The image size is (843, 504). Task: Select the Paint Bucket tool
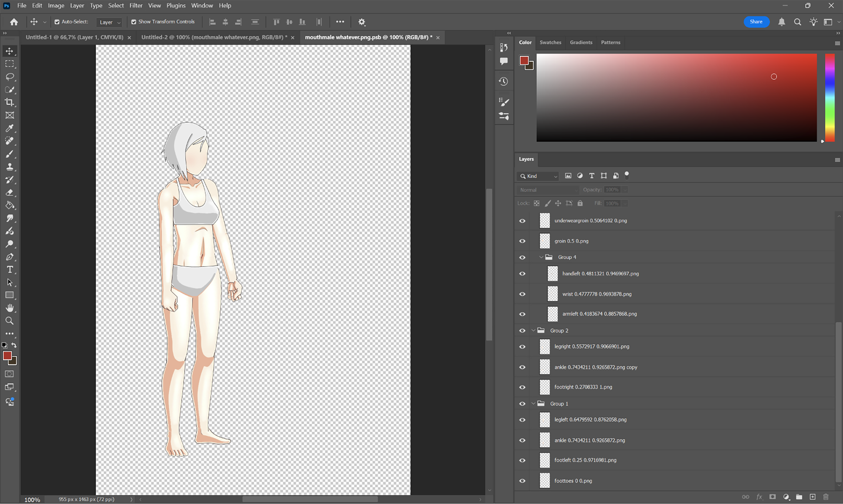click(x=9, y=205)
